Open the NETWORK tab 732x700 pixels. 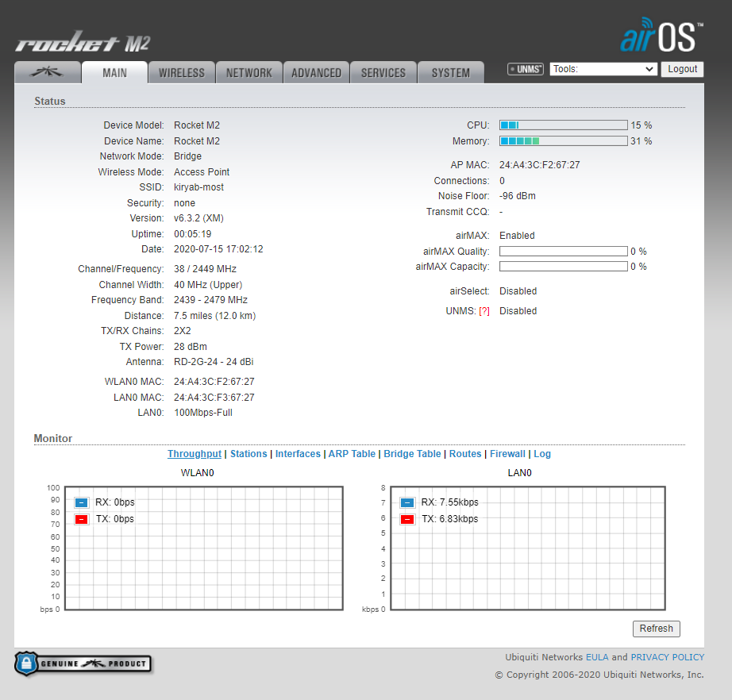[x=248, y=73]
